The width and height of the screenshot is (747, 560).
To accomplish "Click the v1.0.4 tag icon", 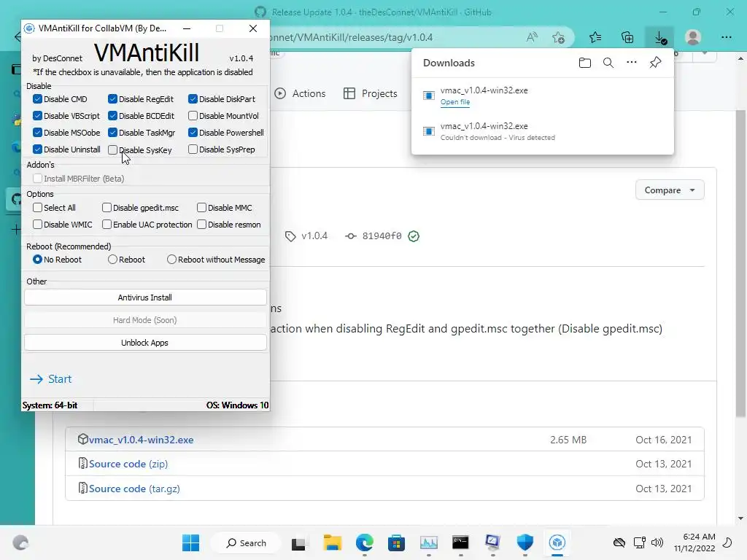I will [x=290, y=236].
